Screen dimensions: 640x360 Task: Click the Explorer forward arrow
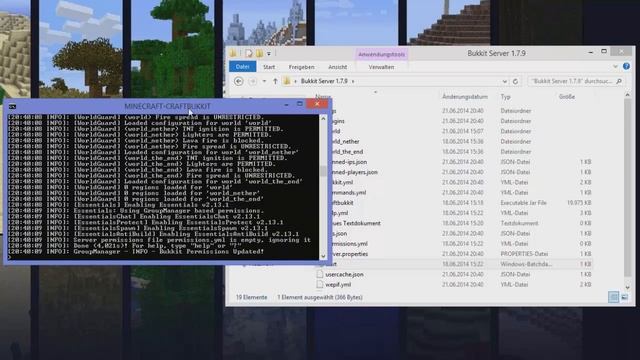pos(252,81)
